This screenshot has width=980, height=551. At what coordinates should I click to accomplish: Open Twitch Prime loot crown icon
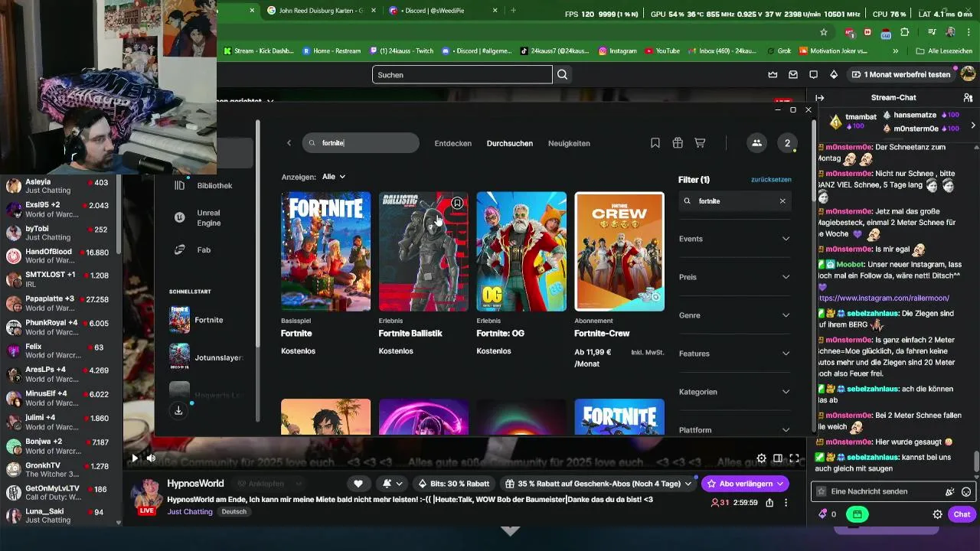click(x=773, y=74)
